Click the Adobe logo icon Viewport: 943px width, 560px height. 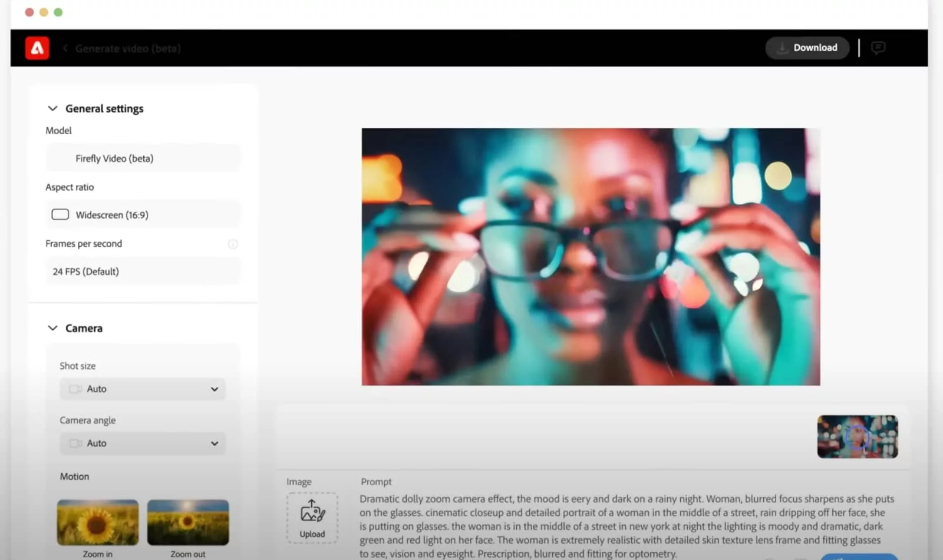click(37, 48)
